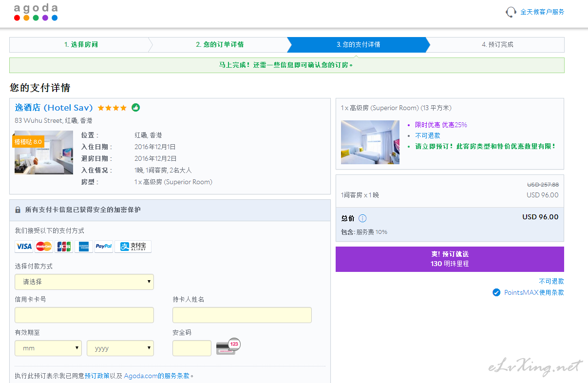This screenshot has height=383, width=588.
Task: Click the green 马上完成 notification bar
Action: (x=286, y=65)
